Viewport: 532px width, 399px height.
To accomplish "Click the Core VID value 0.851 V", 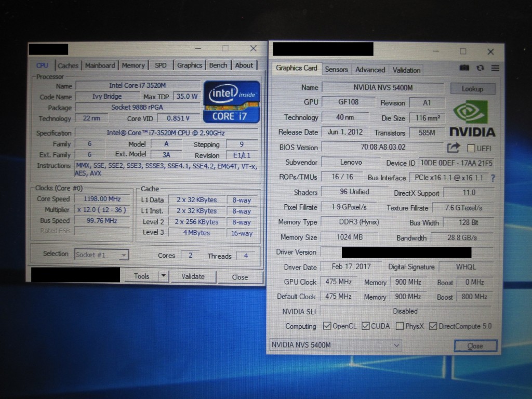I will [179, 118].
